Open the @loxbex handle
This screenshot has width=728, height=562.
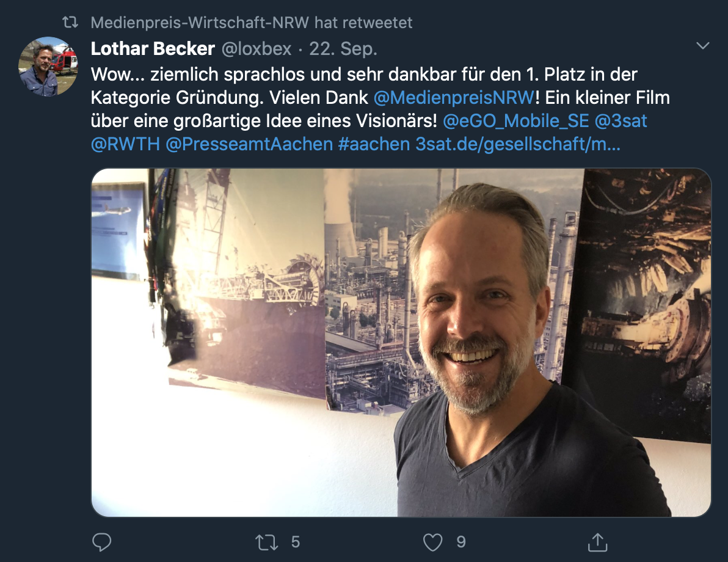[257, 49]
